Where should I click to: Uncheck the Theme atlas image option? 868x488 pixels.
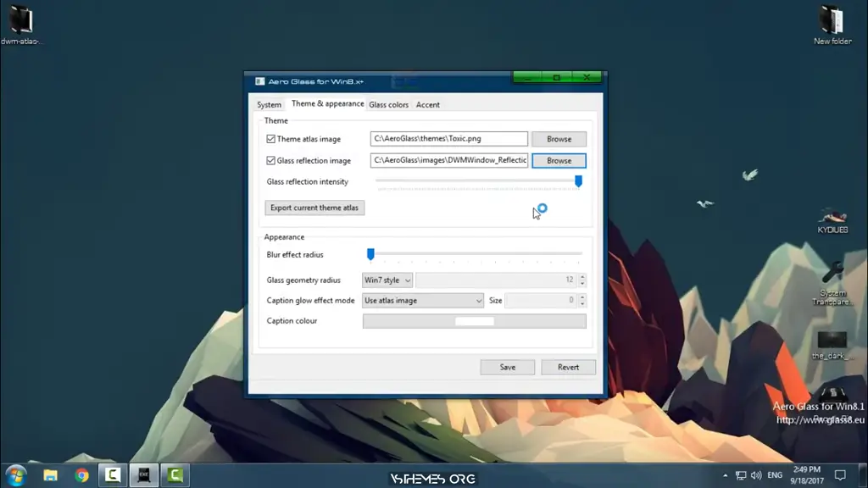[x=271, y=138]
